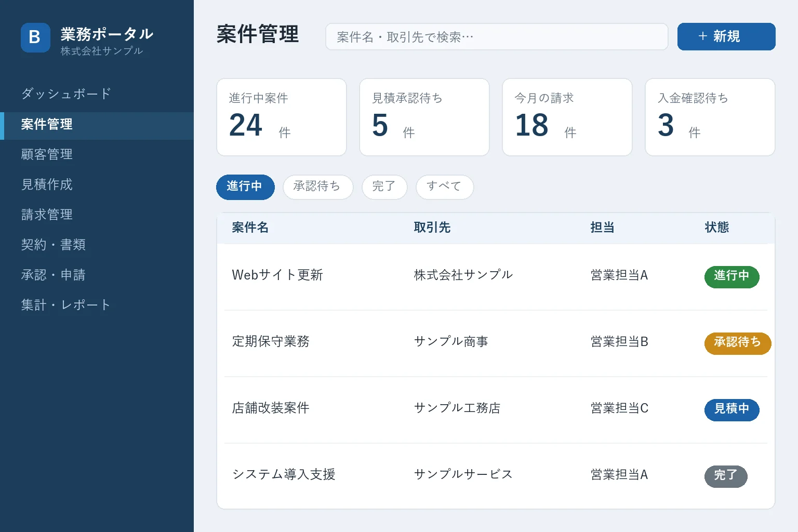Click client 株式会社サンプル in table

[463, 275]
